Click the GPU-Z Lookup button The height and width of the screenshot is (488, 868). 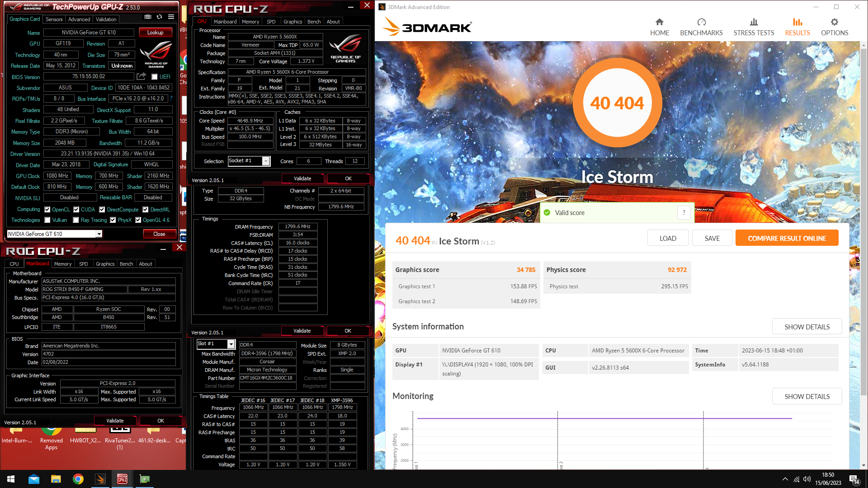coord(155,33)
